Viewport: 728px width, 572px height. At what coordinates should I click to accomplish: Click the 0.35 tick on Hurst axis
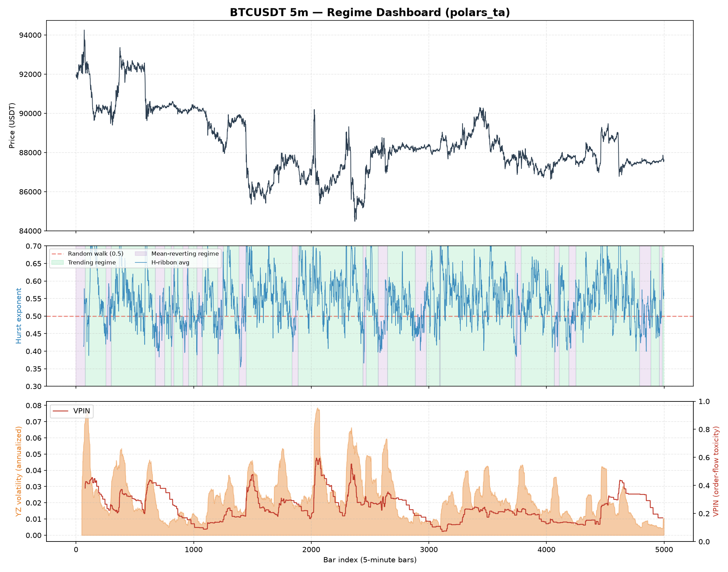point(34,369)
